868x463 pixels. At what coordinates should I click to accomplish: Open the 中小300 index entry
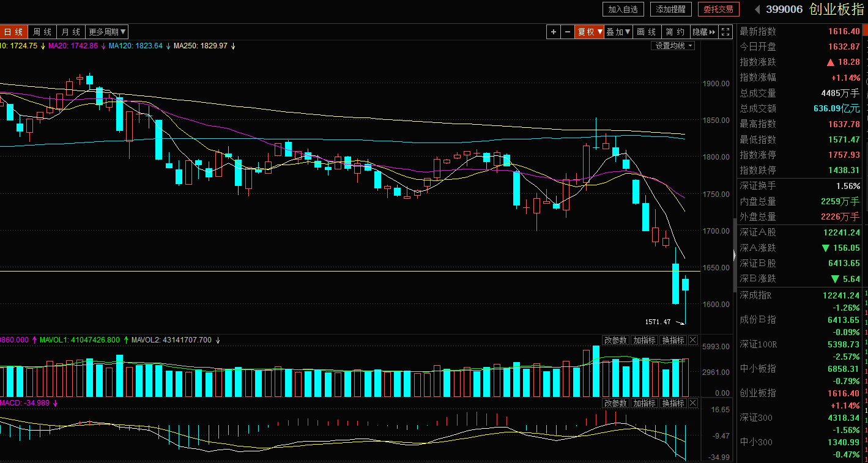tap(800, 448)
